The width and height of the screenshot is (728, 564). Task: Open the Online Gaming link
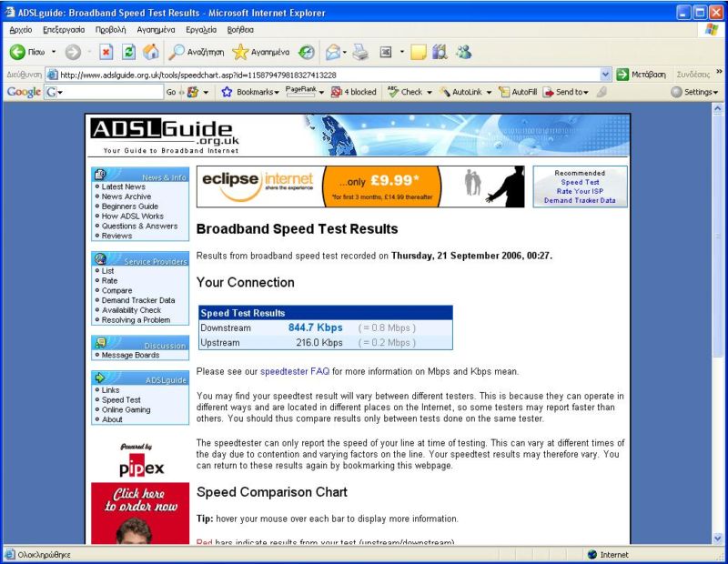126,410
